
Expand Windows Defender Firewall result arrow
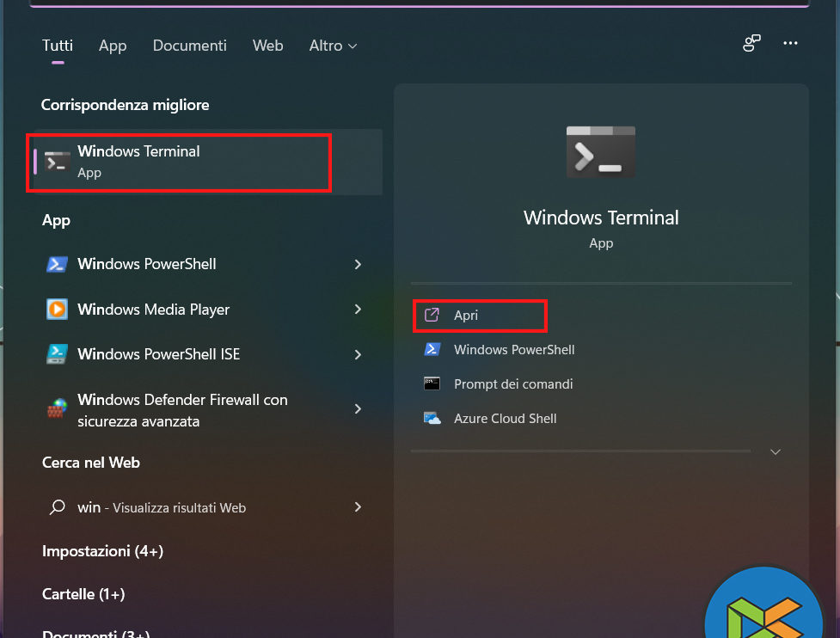point(358,409)
